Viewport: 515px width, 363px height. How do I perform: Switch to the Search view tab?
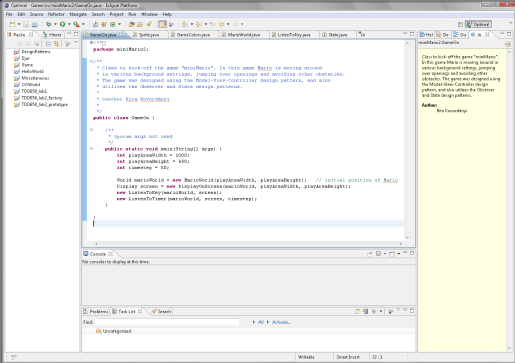161,311
